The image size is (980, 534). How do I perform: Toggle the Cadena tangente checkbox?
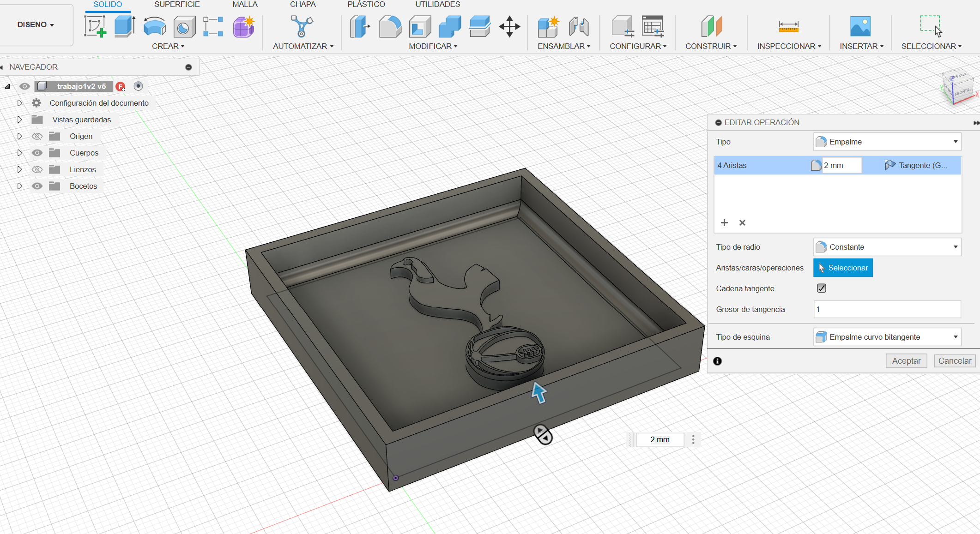point(821,288)
